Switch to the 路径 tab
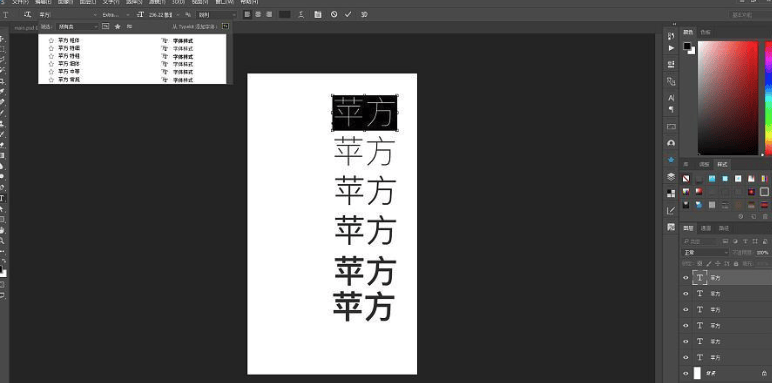The width and height of the screenshot is (772, 383). point(723,228)
